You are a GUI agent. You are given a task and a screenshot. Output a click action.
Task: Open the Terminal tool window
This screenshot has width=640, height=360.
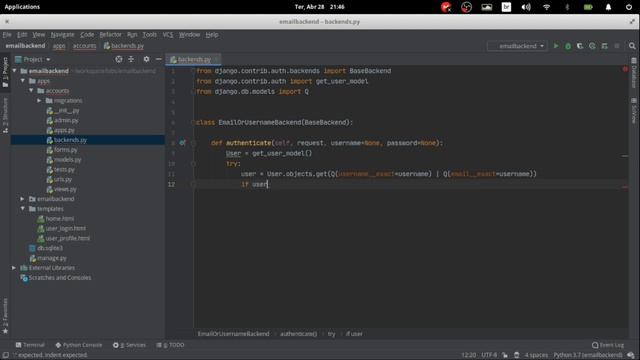[x=30, y=345]
